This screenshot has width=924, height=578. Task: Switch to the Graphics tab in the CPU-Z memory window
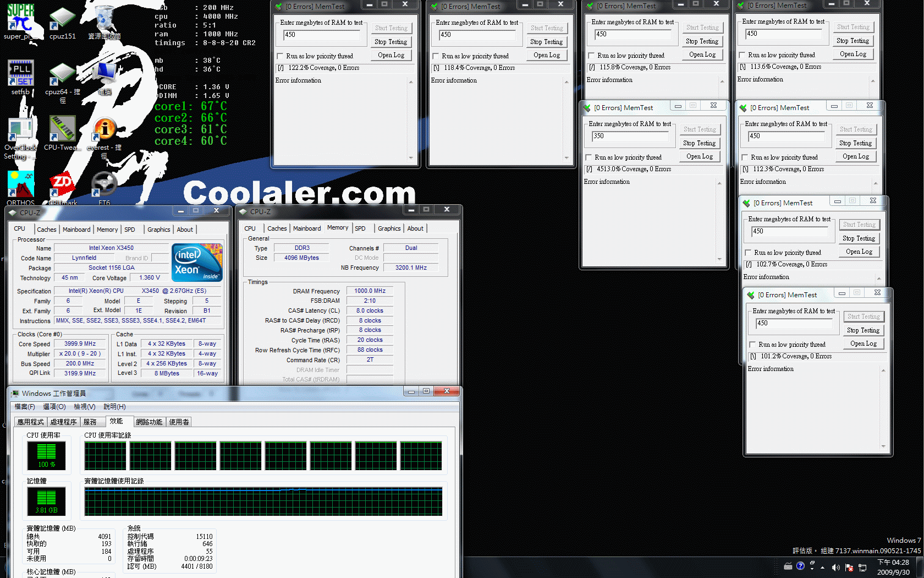click(x=389, y=228)
